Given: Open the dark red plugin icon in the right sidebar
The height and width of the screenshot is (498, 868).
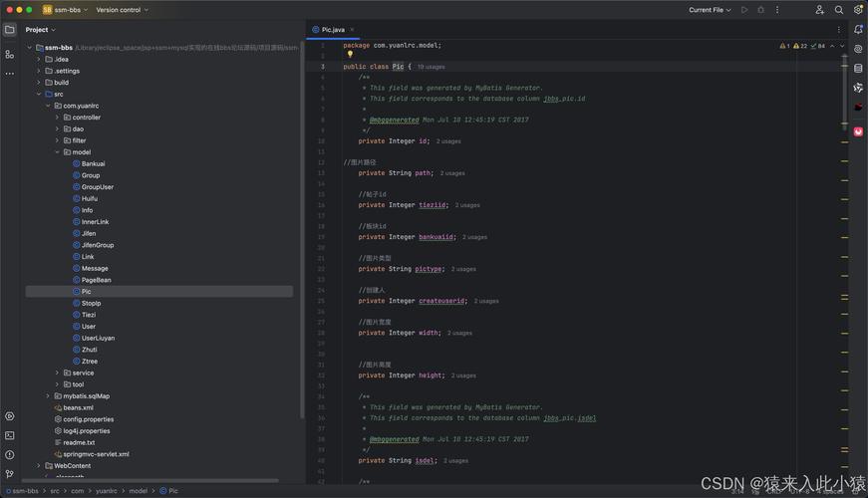Looking at the screenshot, I should pyautogui.click(x=858, y=107).
